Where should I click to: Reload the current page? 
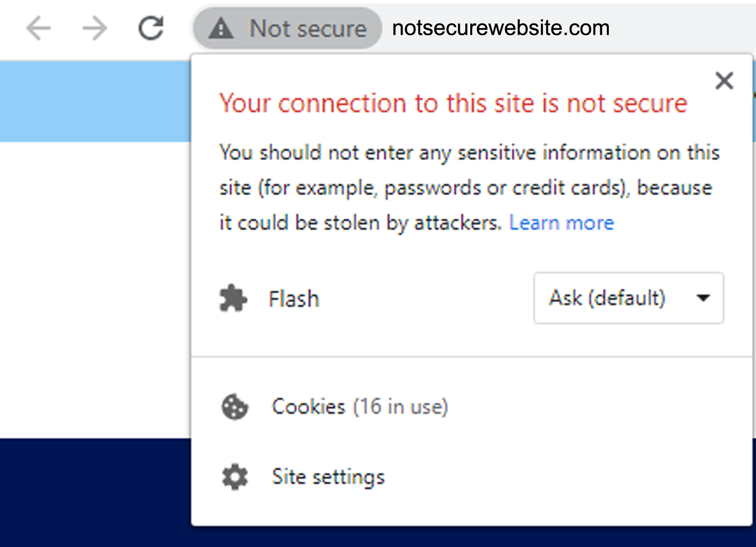(151, 28)
